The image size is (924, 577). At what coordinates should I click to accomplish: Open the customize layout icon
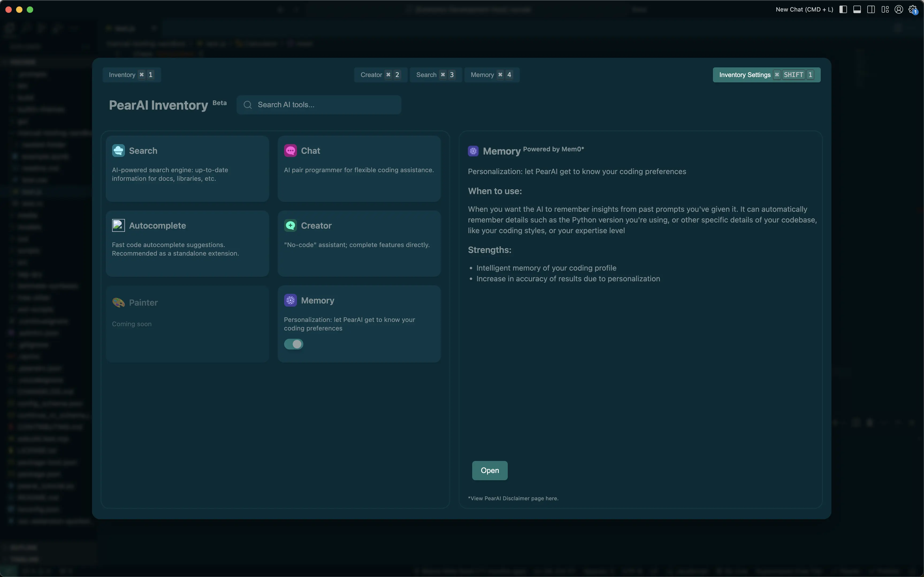click(x=885, y=10)
